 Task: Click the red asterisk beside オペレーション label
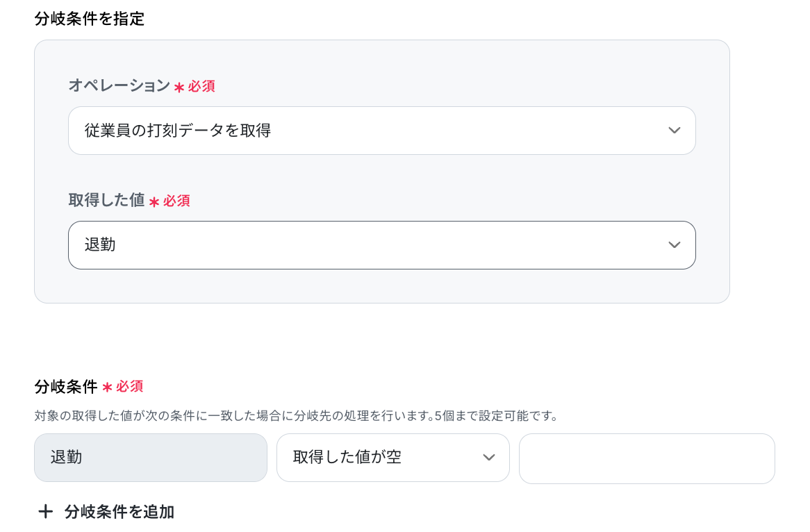(179, 88)
